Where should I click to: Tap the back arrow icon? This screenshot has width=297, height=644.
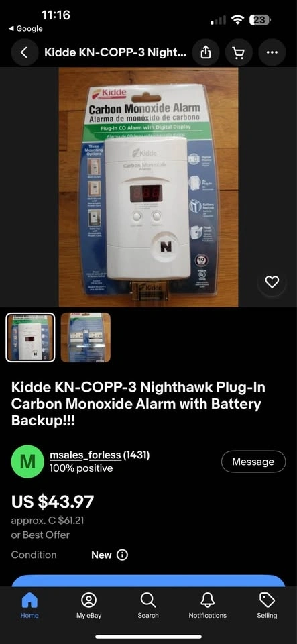point(23,52)
